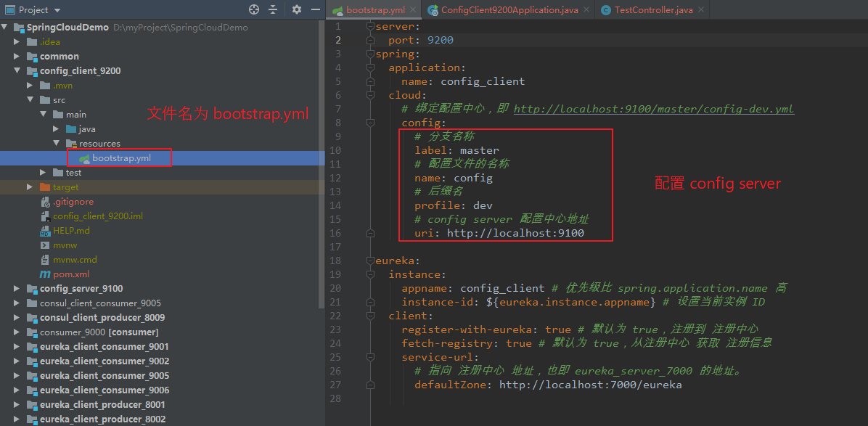
Task: Click the Maven pom.xml icon
Action: (45, 274)
